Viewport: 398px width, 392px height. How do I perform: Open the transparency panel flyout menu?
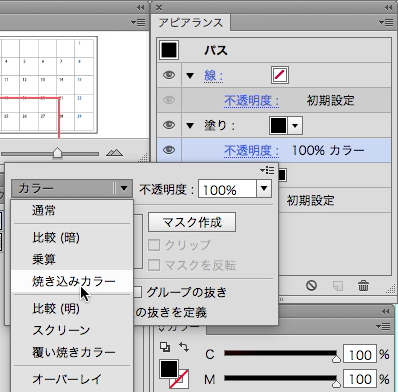267,171
